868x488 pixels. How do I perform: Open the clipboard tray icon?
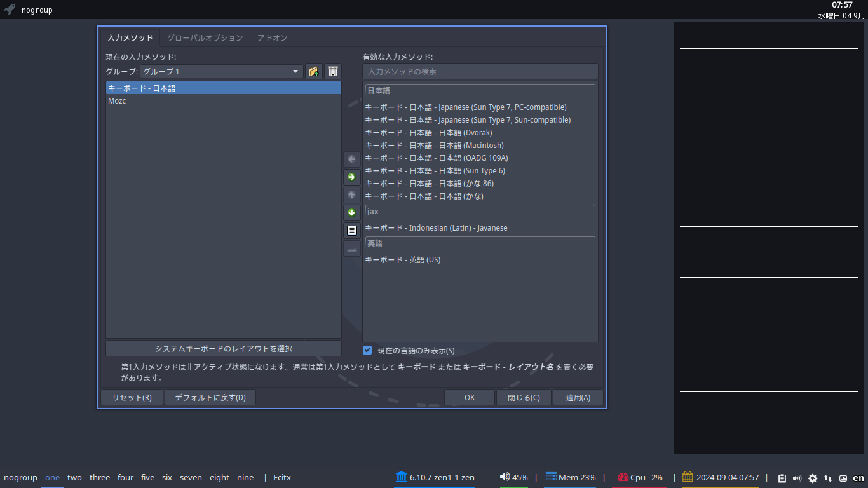(782, 478)
